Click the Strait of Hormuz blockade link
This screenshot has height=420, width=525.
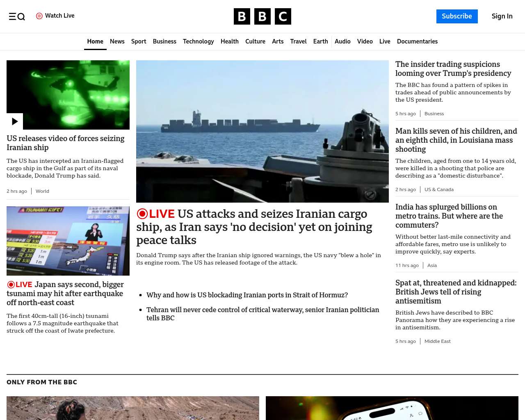(247, 295)
